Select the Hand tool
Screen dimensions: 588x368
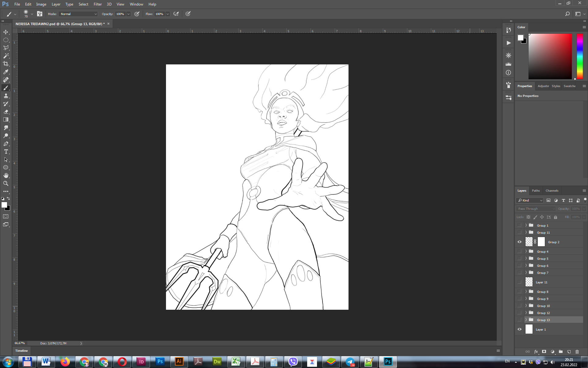click(x=6, y=175)
